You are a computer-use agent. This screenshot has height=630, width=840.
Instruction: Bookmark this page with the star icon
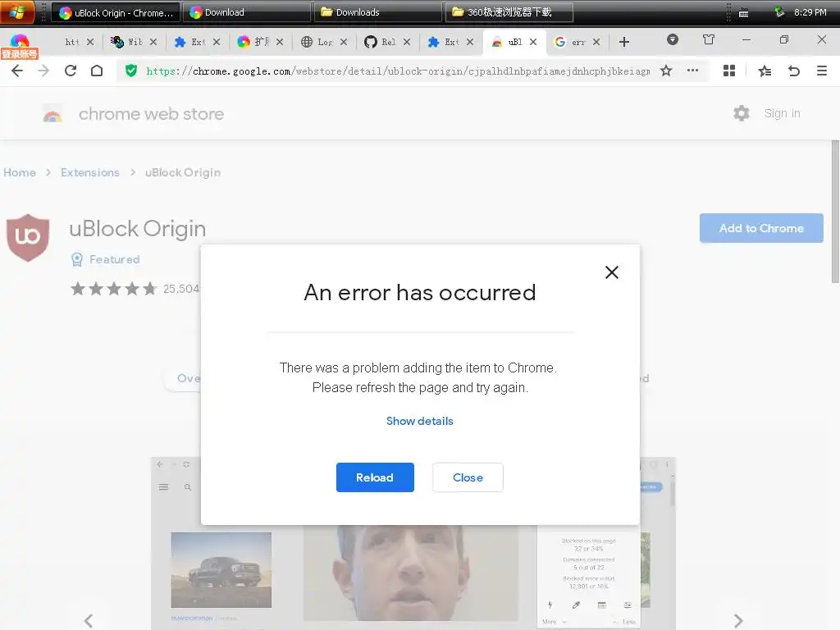(666, 71)
